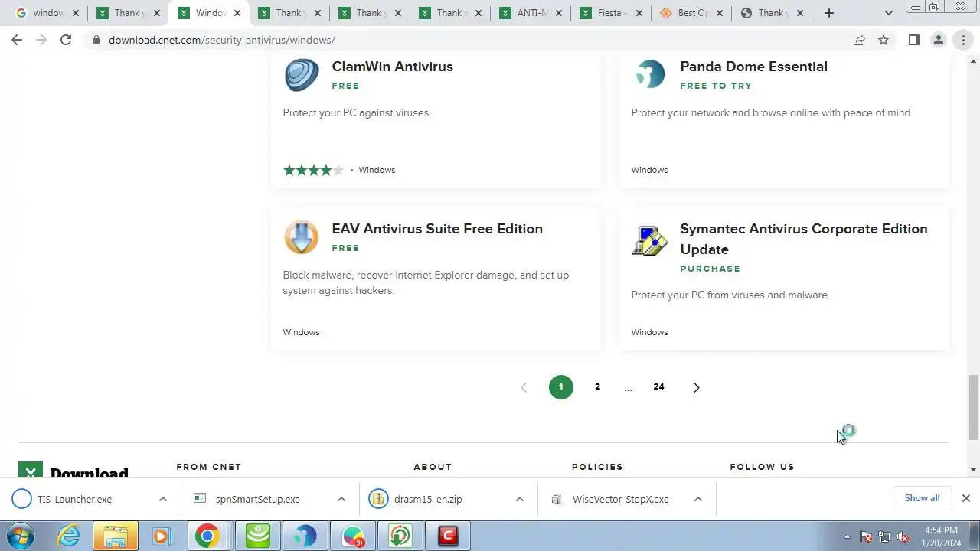Open the Symantec Antivirus Corporate app icon
Viewport: 980px width, 551px height.
[650, 240]
